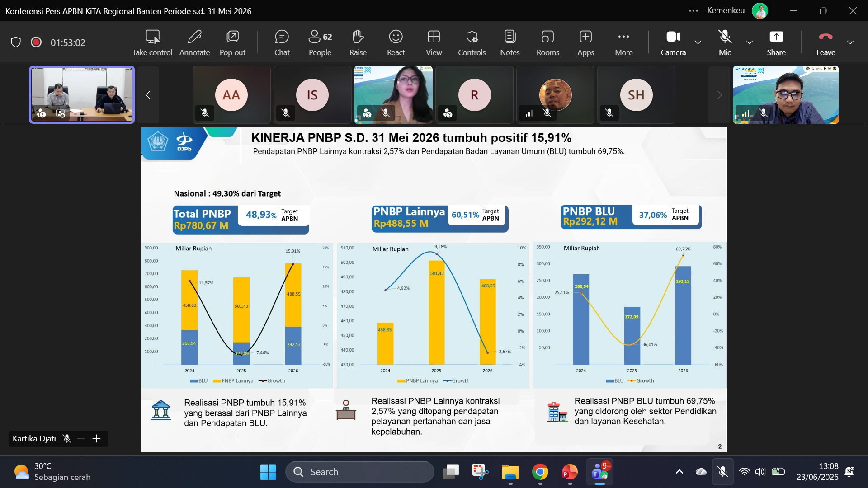Image resolution: width=868 pixels, height=488 pixels.
Task: Unmute the Mic
Action: (x=725, y=43)
